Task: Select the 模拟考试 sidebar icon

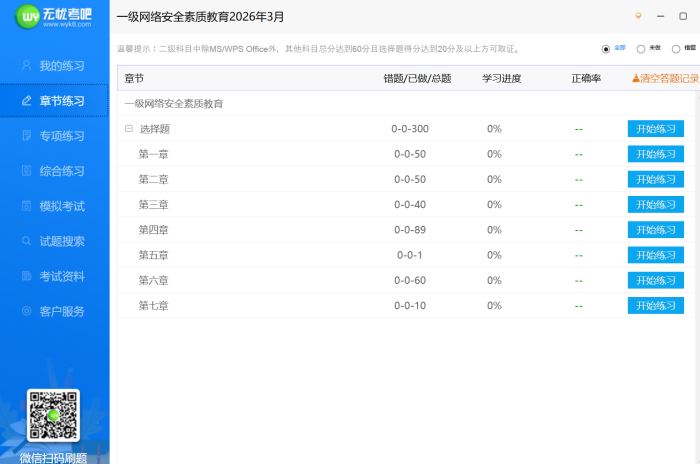Action: pos(27,206)
